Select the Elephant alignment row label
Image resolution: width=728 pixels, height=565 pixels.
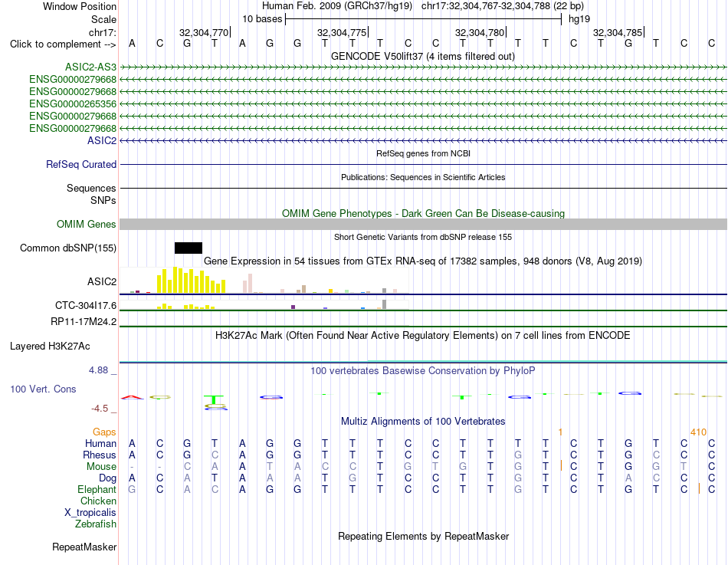point(97,490)
